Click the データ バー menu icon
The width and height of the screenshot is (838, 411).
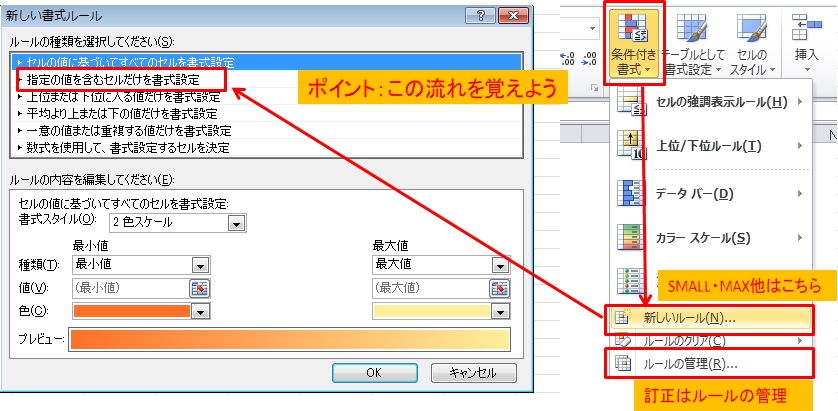[x=631, y=193]
